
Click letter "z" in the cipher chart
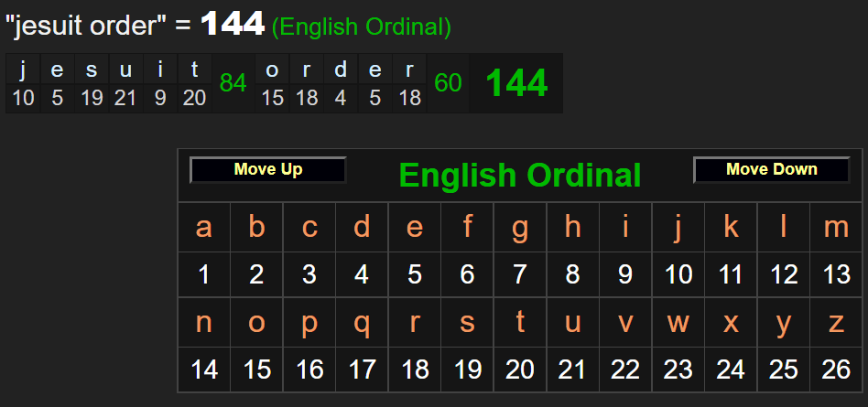click(836, 323)
